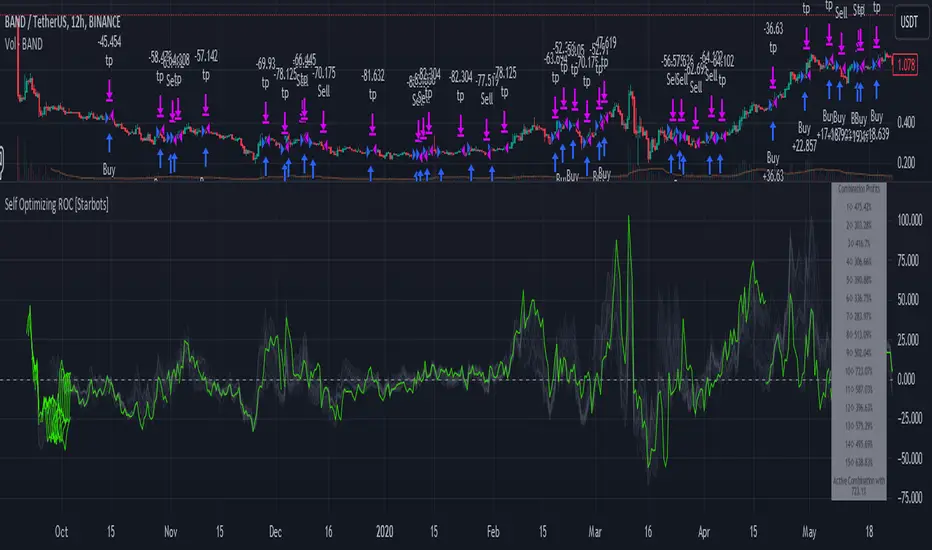Click the magenta arrow under -81.632 tp

pos(374,123)
